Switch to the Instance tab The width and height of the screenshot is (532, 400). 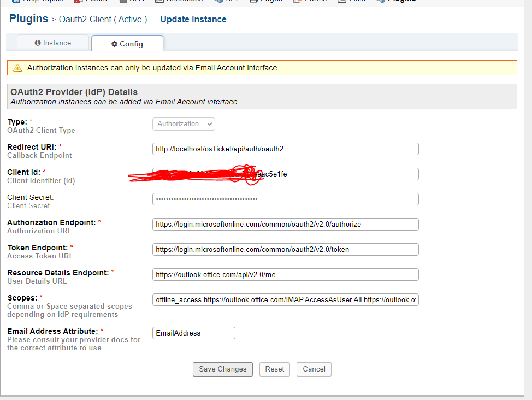point(53,43)
